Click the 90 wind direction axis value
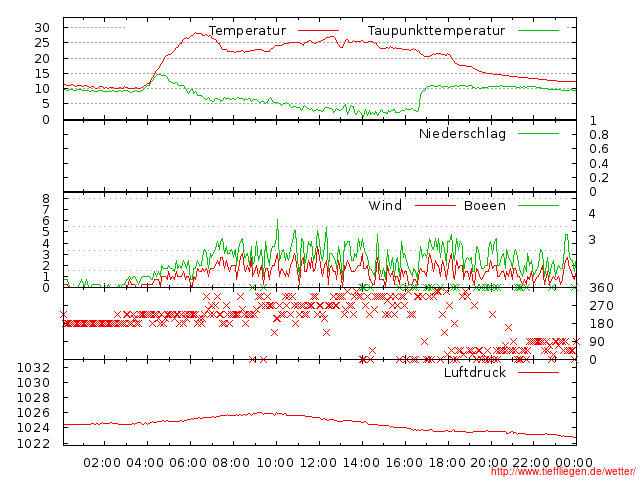 (597, 342)
